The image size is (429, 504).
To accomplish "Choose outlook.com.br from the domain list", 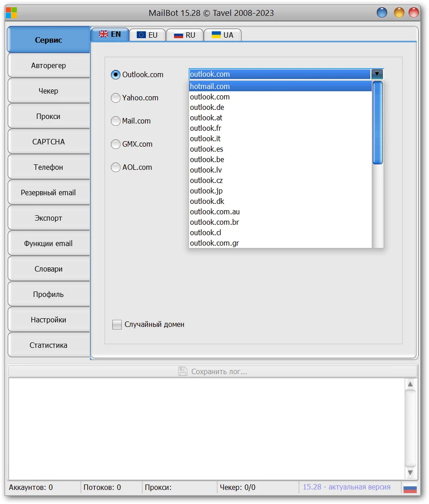I will tap(280, 222).
